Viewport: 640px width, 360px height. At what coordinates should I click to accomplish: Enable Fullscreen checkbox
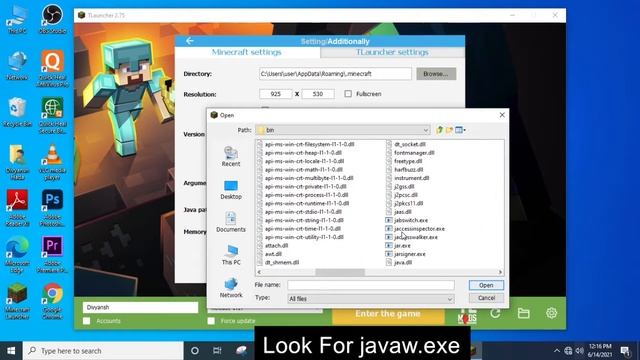(x=348, y=94)
